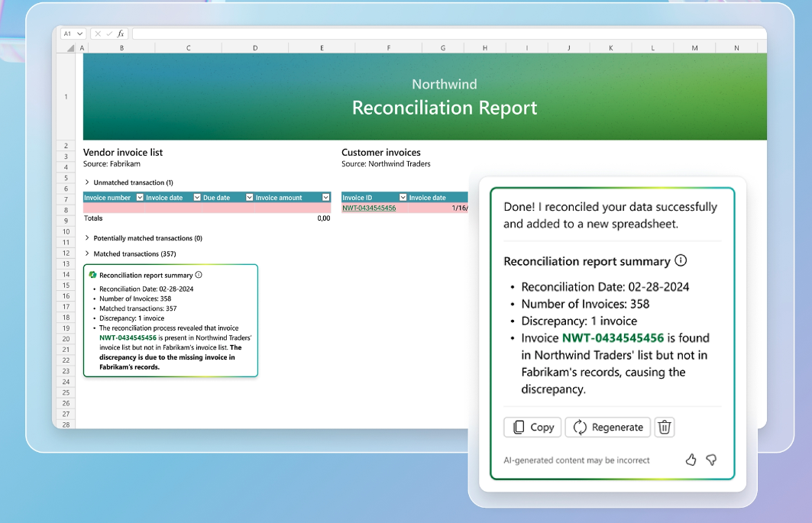Click the thumbs up feedback icon
The image size is (812, 523).
691,460
